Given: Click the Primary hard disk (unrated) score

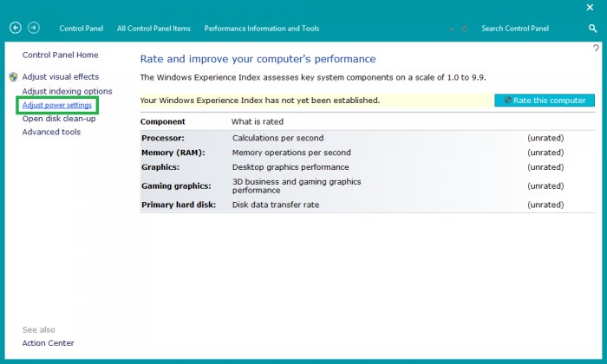Looking at the screenshot, I should point(545,205).
